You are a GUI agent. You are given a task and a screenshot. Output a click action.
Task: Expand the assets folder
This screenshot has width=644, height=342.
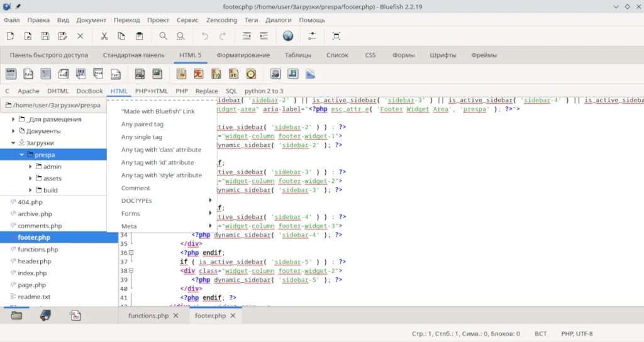pyautogui.click(x=30, y=179)
